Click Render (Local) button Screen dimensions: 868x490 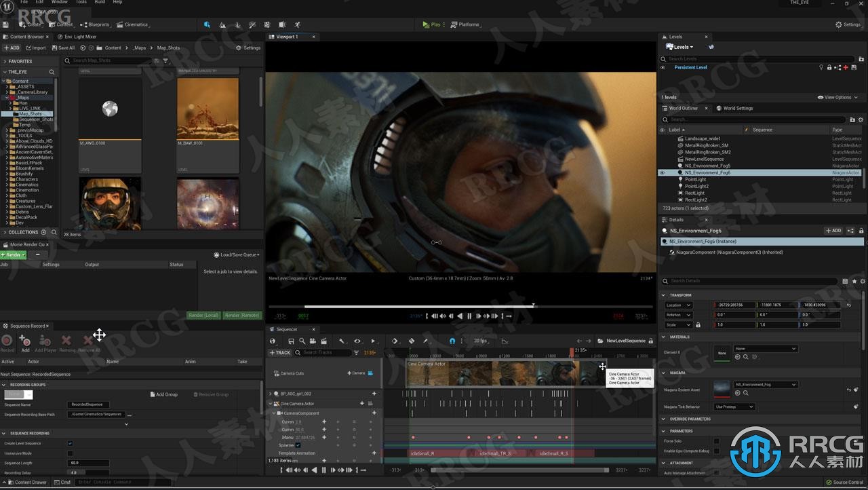[x=203, y=315]
